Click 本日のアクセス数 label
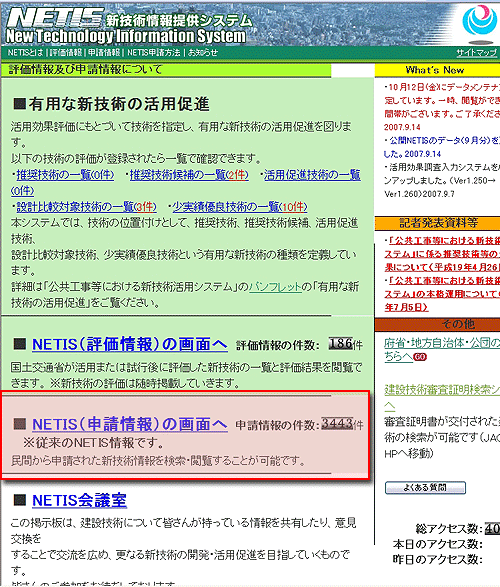This screenshot has height=587, width=500. tap(438, 544)
